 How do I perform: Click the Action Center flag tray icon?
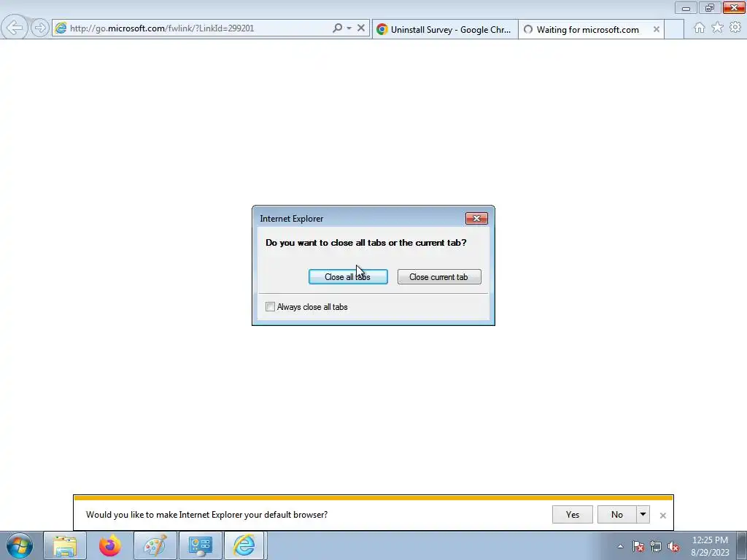[638, 546]
